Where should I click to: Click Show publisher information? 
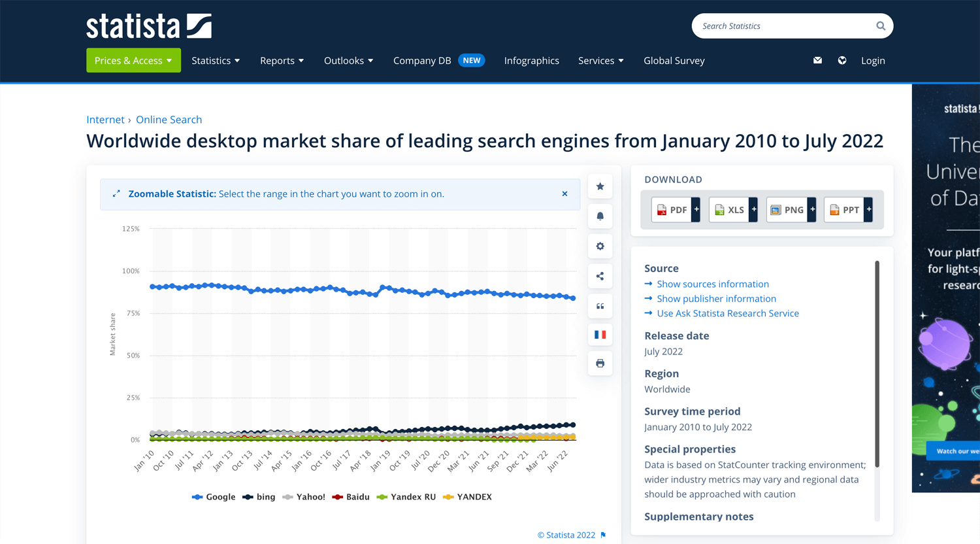tap(716, 299)
